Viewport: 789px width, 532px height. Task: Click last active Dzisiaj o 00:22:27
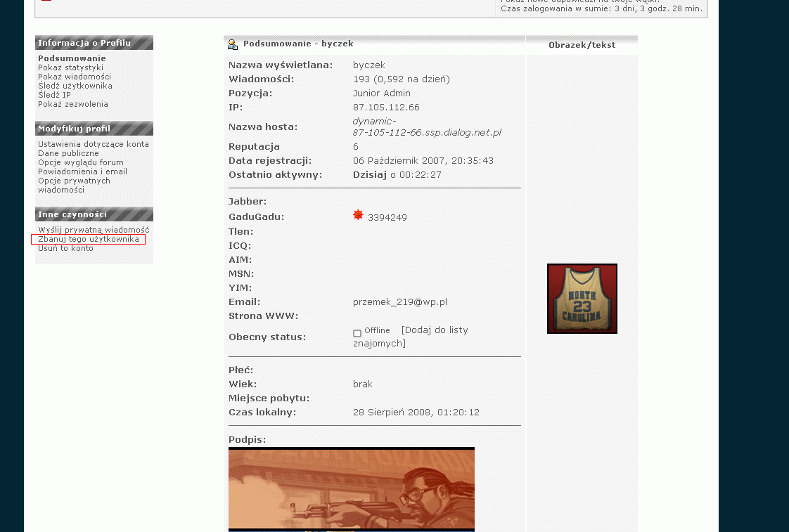tap(397, 174)
